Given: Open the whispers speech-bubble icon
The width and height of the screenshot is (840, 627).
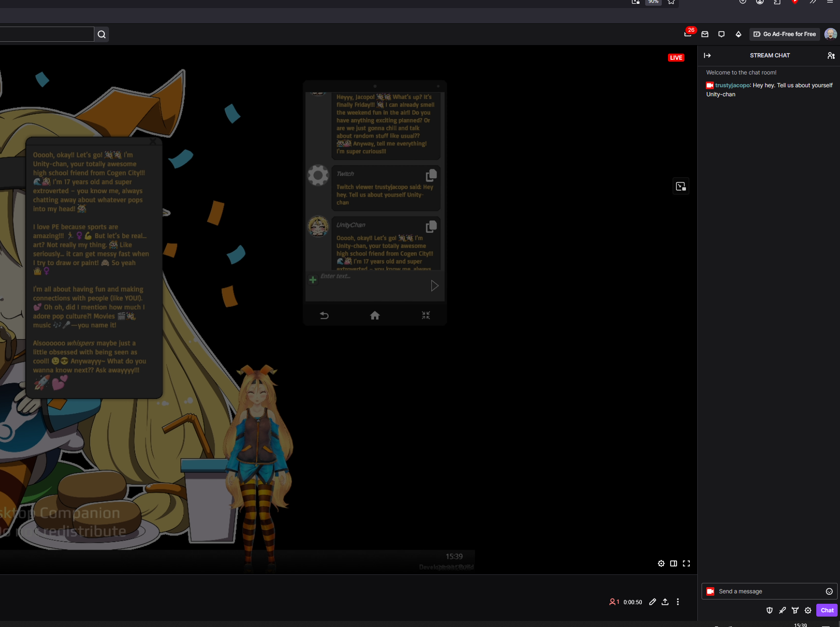Looking at the screenshot, I should coord(721,34).
